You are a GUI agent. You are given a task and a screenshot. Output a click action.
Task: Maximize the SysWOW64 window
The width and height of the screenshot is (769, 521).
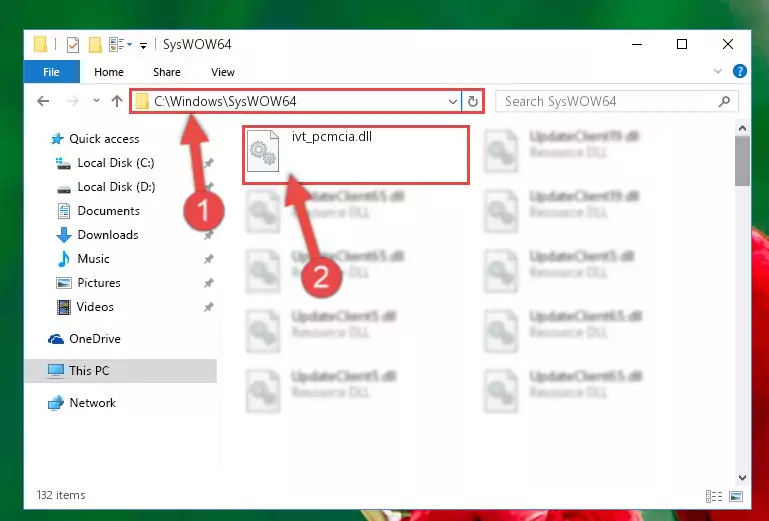[x=682, y=44]
